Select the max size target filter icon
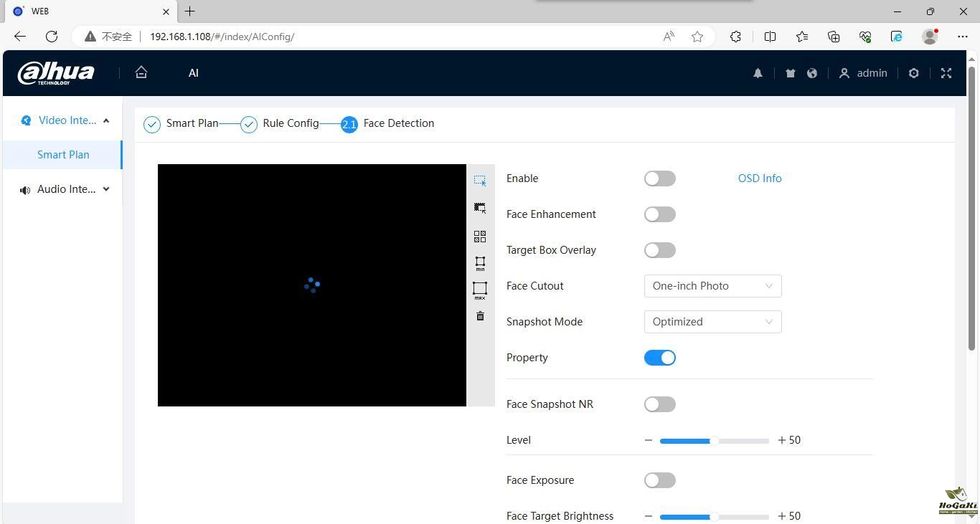 coord(480,290)
